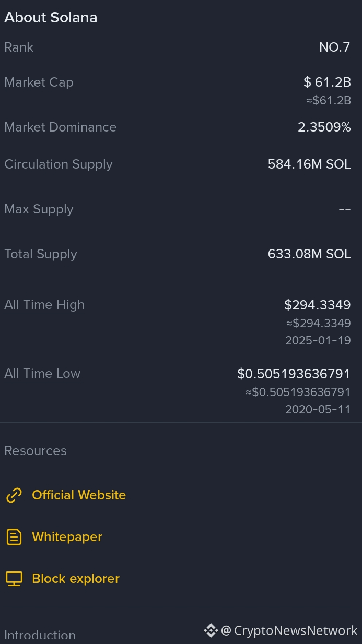
Task: Open the Official Website link
Action: tap(79, 495)
